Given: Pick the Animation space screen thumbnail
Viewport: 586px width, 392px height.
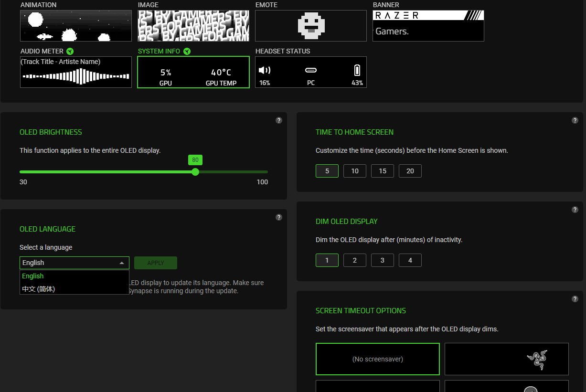Looking at the screenshot, I should (76, 26).
